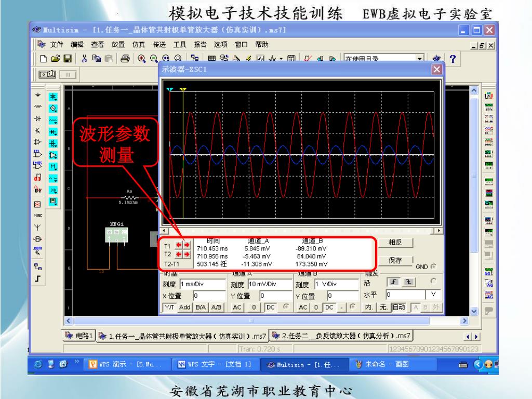Select the Oscilloscope instrument icon in right toolbar
This screenshot has height=399, width=532.
click(488, 130)
